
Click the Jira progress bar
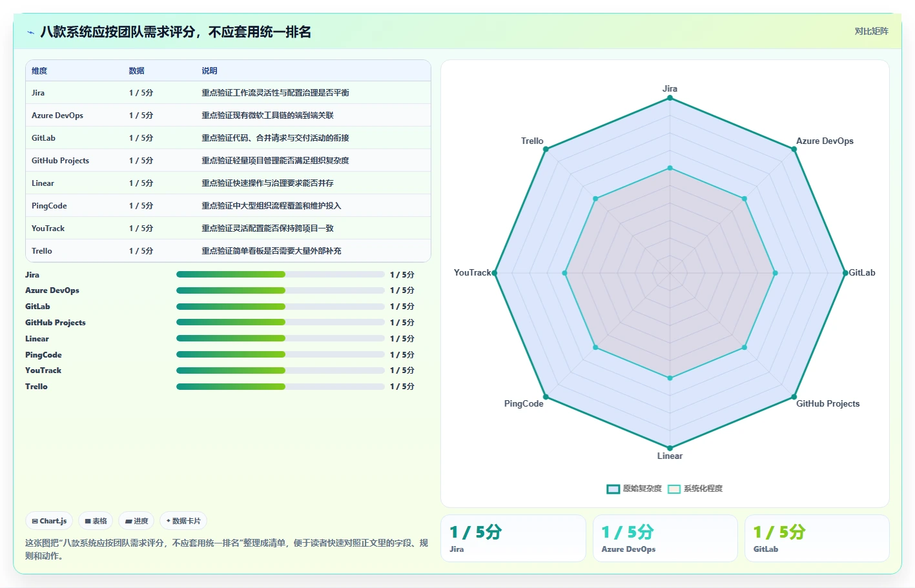[280, 274]
